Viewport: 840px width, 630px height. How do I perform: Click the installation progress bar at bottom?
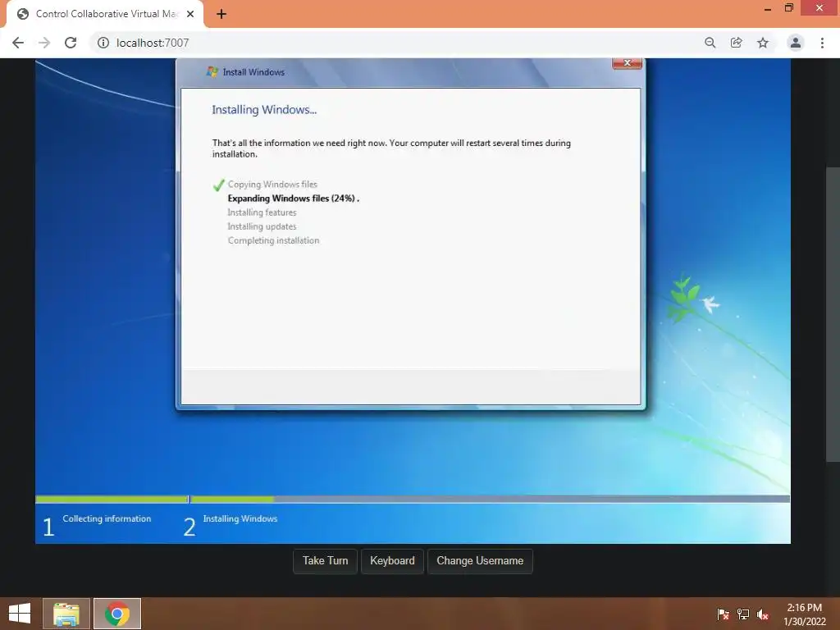[x=413, y=500]
